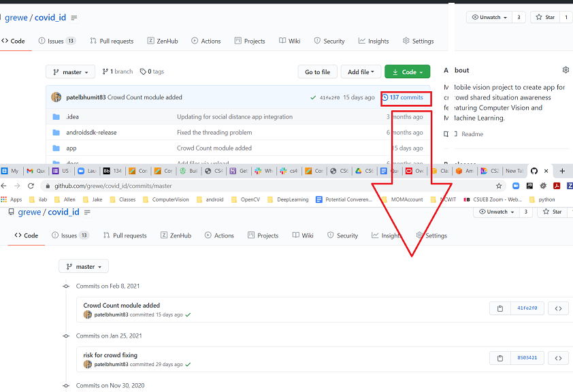Open the .idea folder

[x=73, y=117]
